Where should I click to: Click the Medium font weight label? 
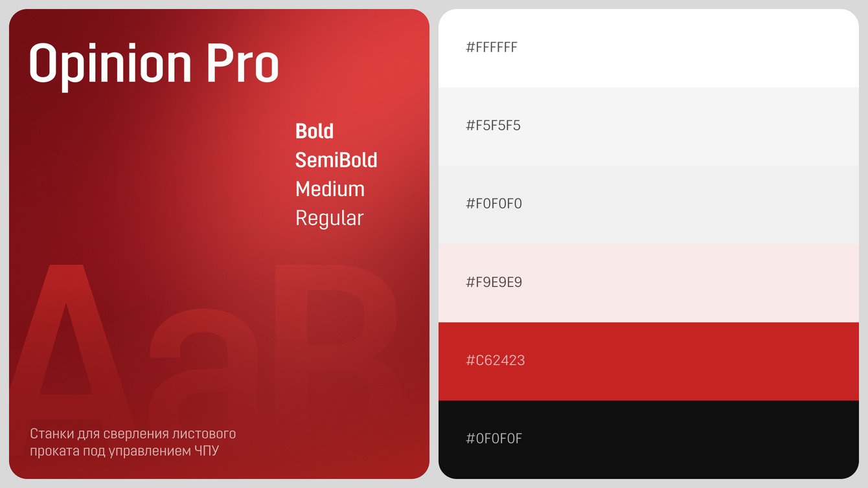click(x=330, y=189)
